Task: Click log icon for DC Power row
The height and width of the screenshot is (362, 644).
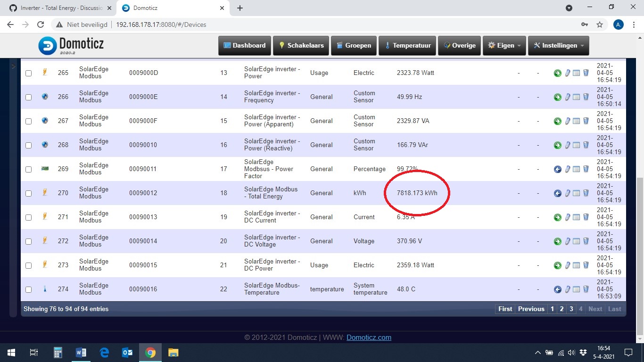Action: (x=576, y=265)
